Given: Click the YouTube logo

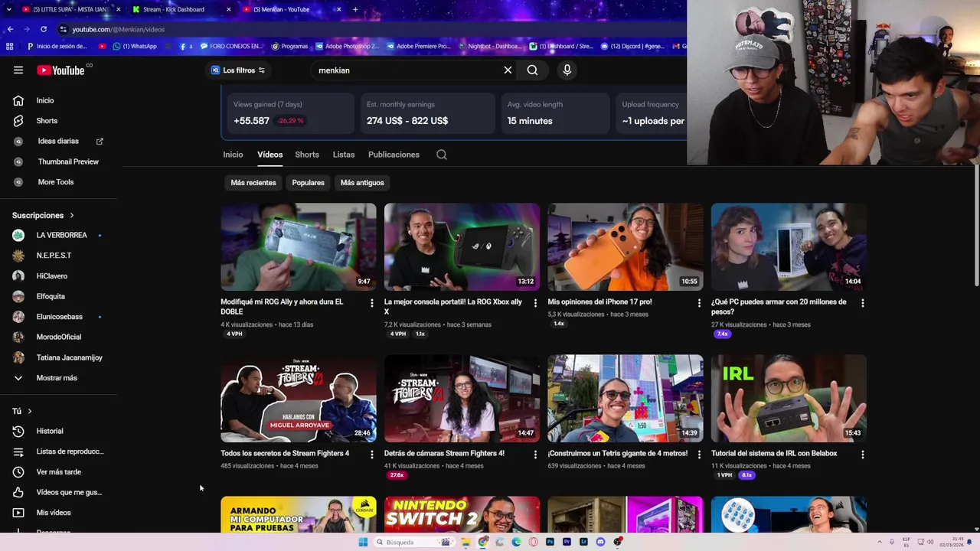Looking at the screenshot, I should point(60,70).
